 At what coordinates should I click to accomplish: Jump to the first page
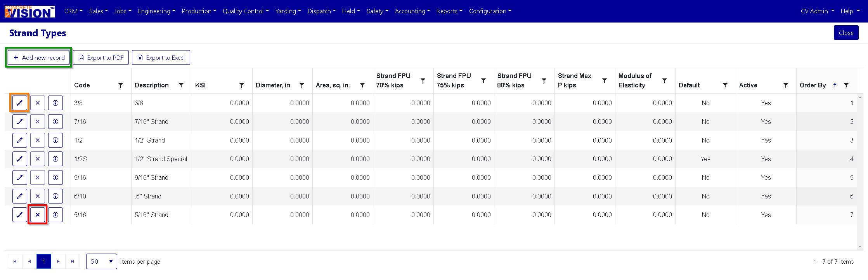(15, 261)
